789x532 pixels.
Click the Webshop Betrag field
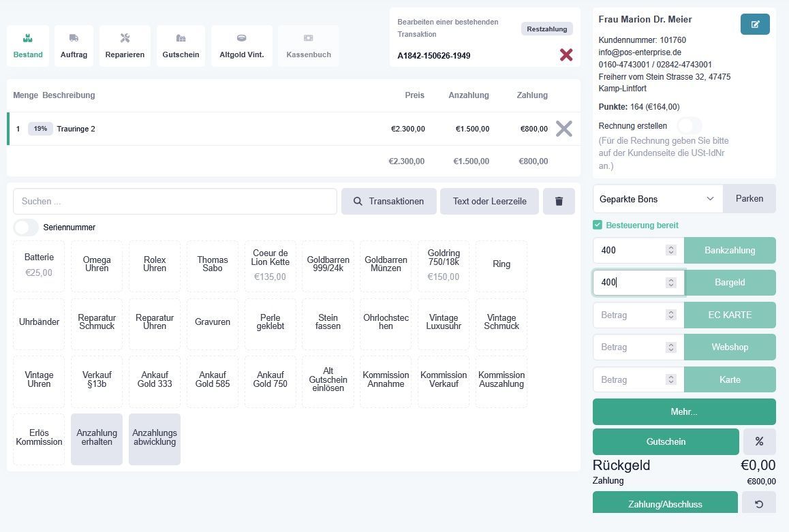[638, 347]
